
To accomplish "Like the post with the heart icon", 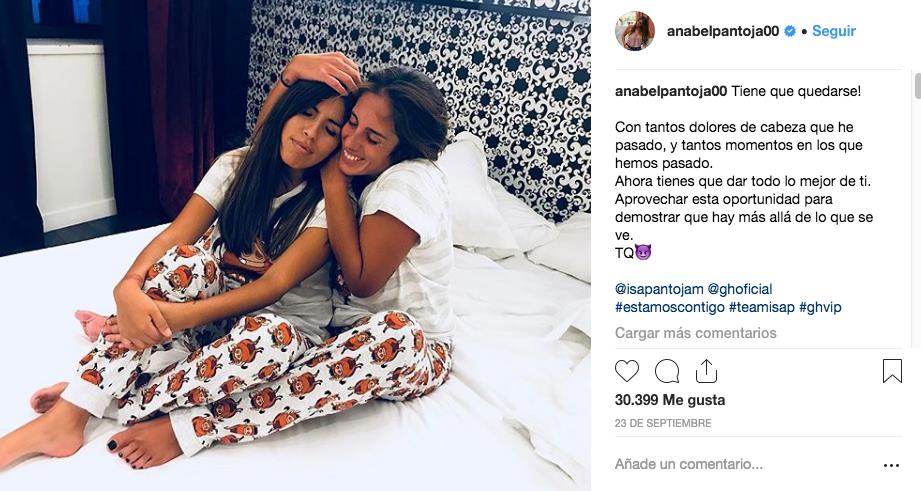I will point(627,371).
